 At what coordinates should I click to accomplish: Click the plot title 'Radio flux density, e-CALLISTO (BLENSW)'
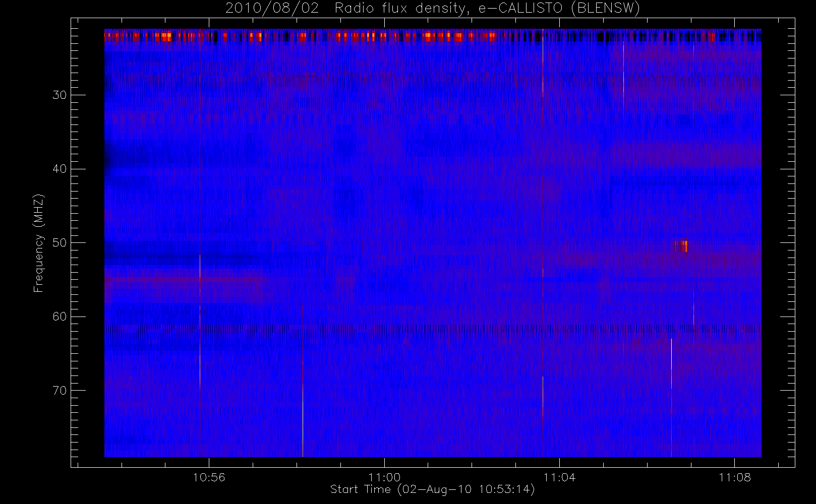click(x=487, y=9)
